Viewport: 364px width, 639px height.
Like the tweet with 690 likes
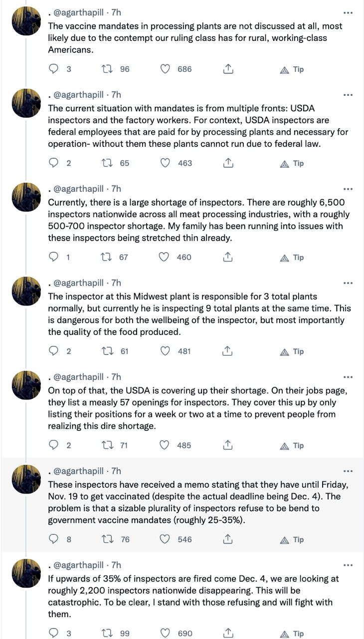[165, 633]
